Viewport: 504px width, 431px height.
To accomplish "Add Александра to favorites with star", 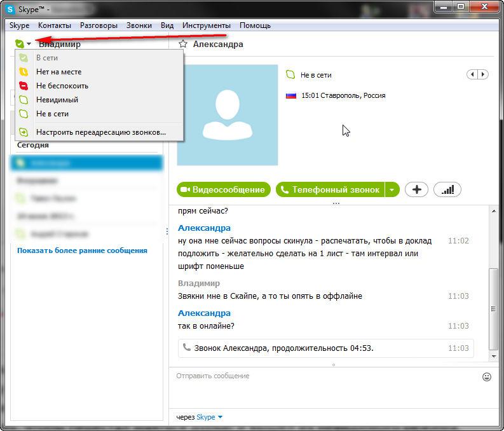I will (183, 44).
